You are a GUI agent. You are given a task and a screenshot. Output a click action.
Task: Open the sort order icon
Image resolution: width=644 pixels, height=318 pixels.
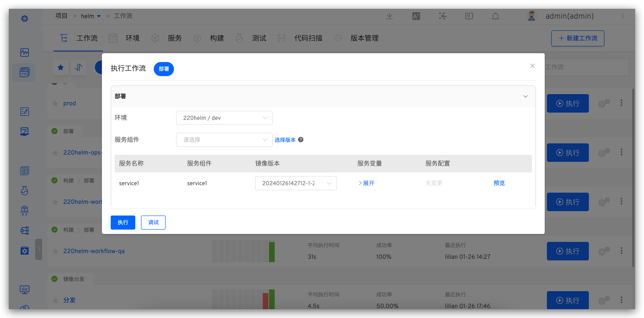[78, 67]
